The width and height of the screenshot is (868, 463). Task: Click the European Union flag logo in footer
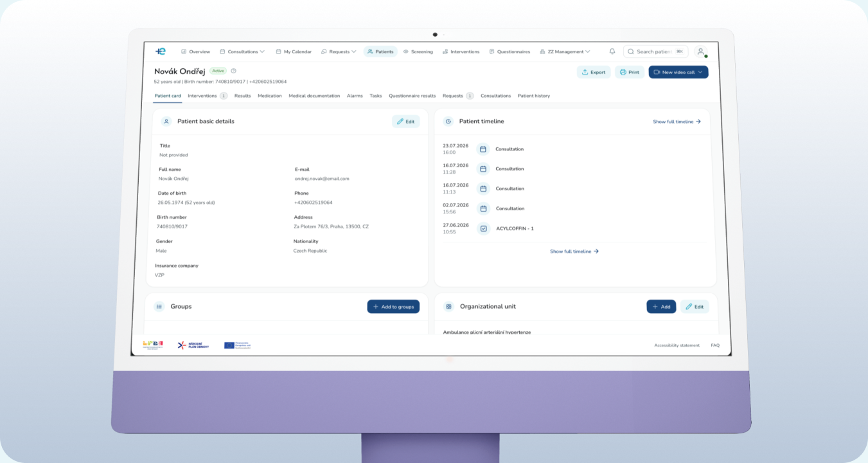(237, 345)
